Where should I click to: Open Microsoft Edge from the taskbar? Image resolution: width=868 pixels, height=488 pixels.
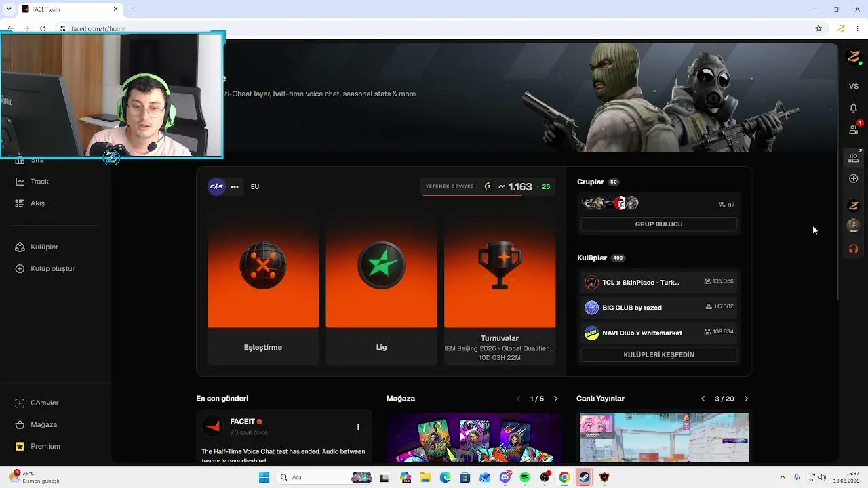(445, 478)
